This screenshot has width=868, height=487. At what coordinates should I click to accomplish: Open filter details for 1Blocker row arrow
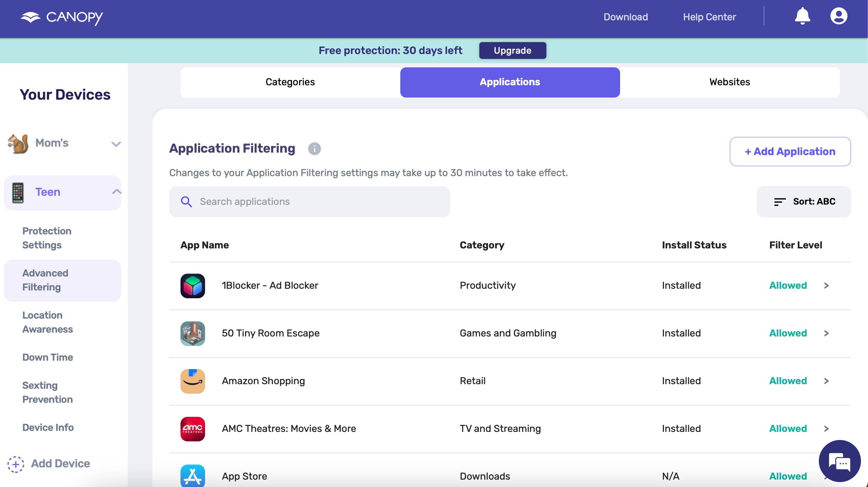[826, 286]
